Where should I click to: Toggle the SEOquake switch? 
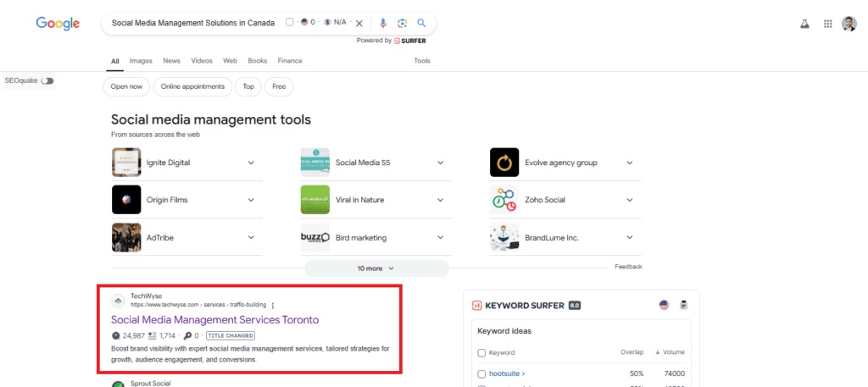pos(47,80)
